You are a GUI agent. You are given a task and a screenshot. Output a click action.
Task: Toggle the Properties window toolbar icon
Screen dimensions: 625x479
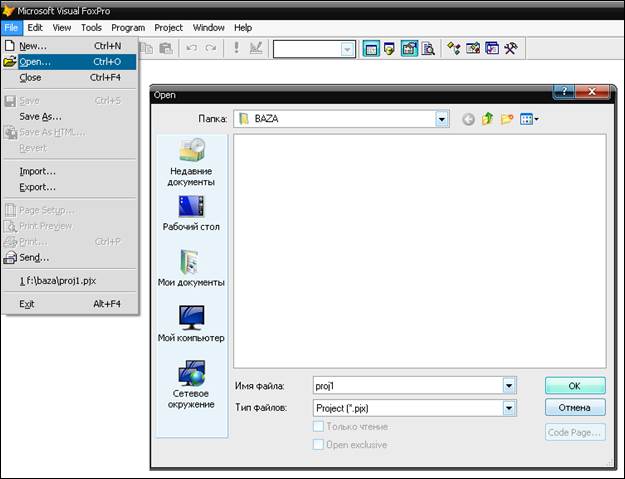(409, 49)
